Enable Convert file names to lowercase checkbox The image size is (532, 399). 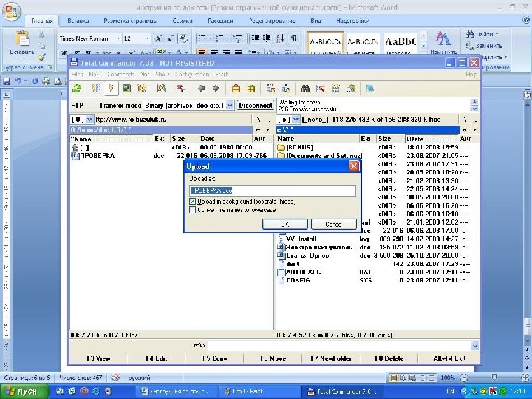point(193,210)
